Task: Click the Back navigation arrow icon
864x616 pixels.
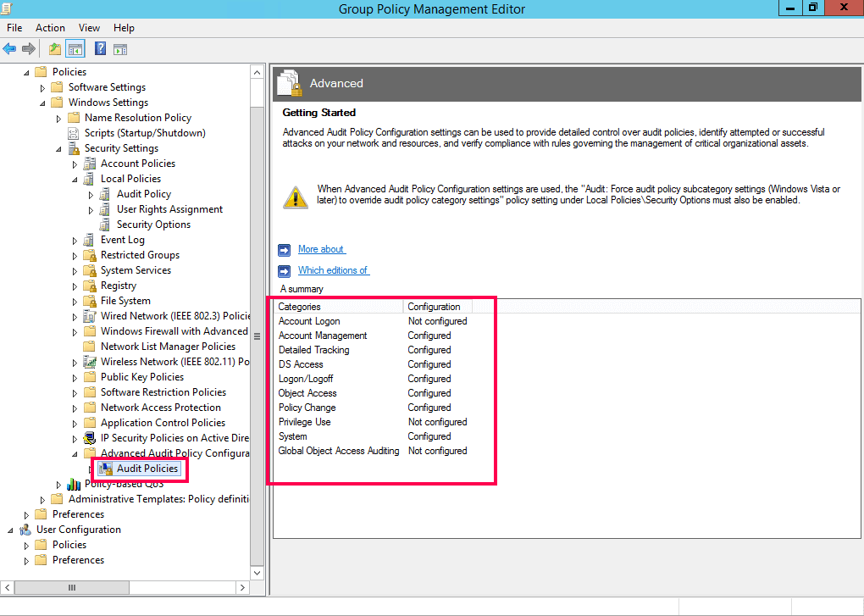Action: (x=10, y=48)
